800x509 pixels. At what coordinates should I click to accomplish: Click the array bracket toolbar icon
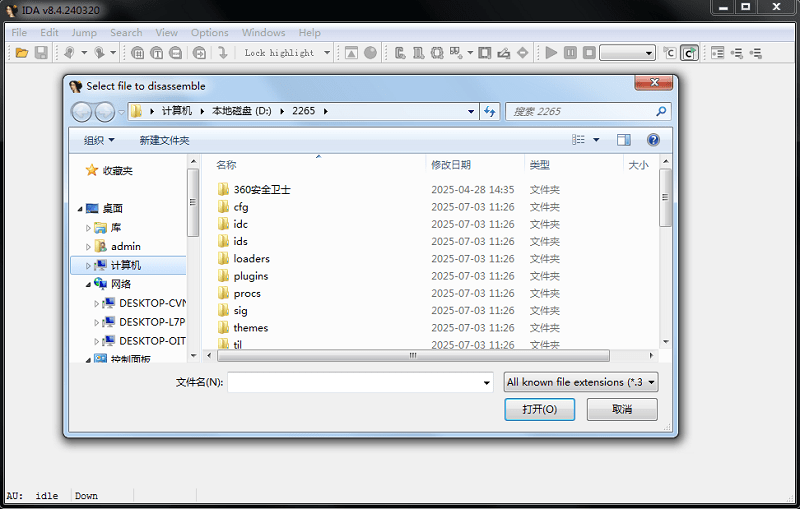point(485,53)
